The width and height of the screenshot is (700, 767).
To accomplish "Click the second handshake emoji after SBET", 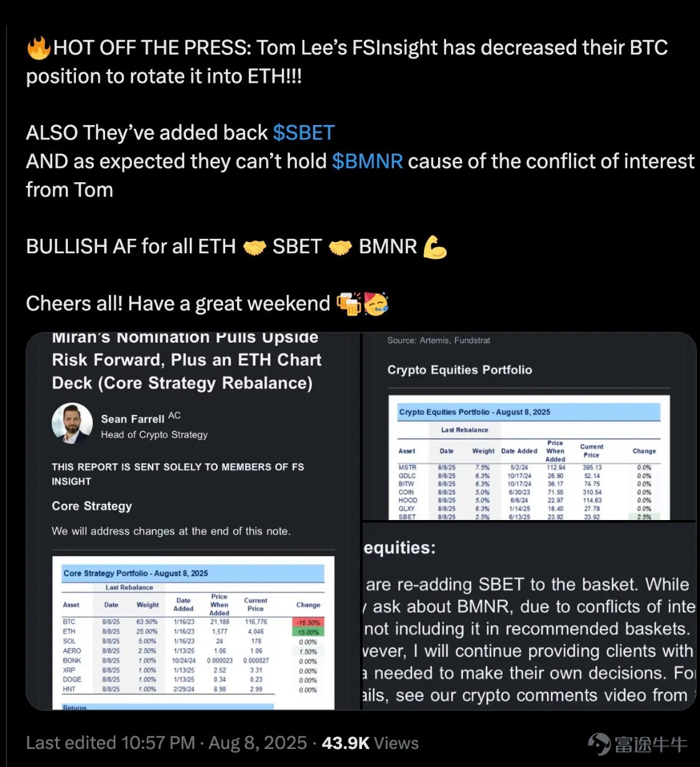I will click(x=340, y=248).
